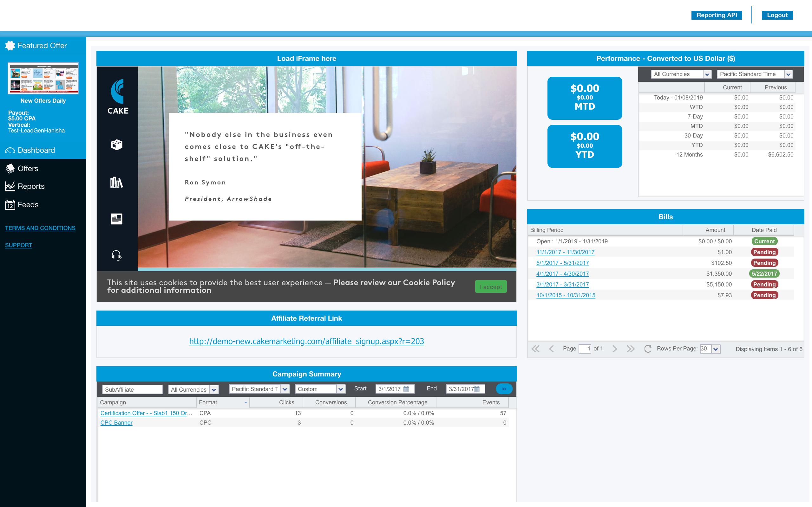
Task: Navigate to Reports in sidebar
Action: coord(31,186)
